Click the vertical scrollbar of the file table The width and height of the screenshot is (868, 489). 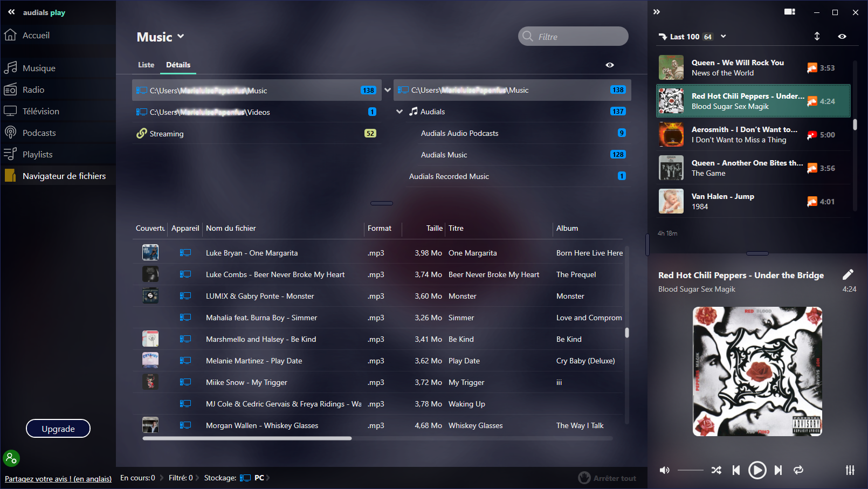pos(627,333)
